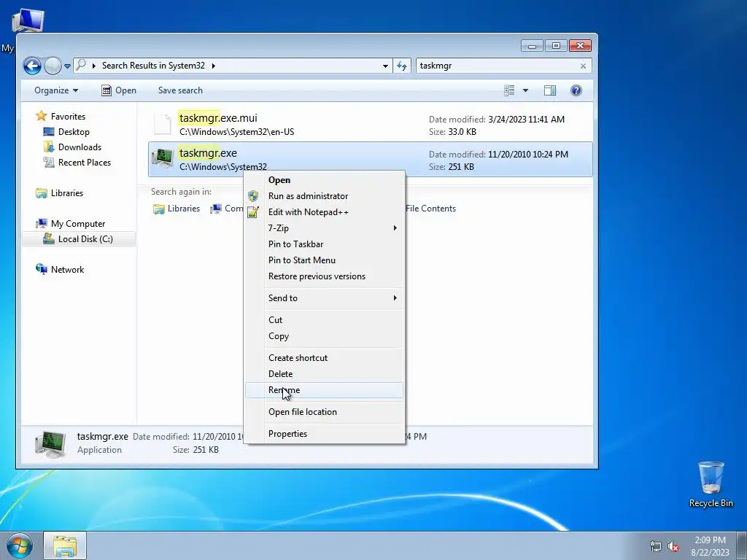Choose Rename from the context menu

[x=324, y=391]
